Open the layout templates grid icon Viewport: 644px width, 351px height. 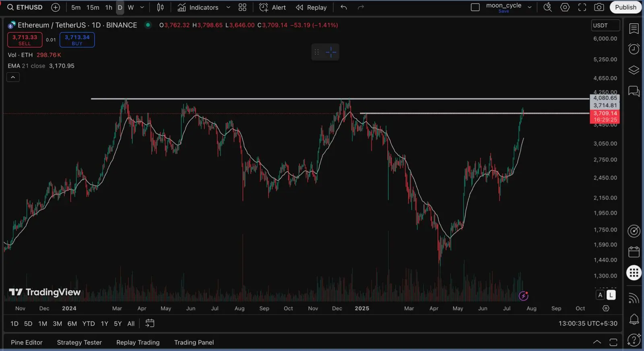point(242,7)
